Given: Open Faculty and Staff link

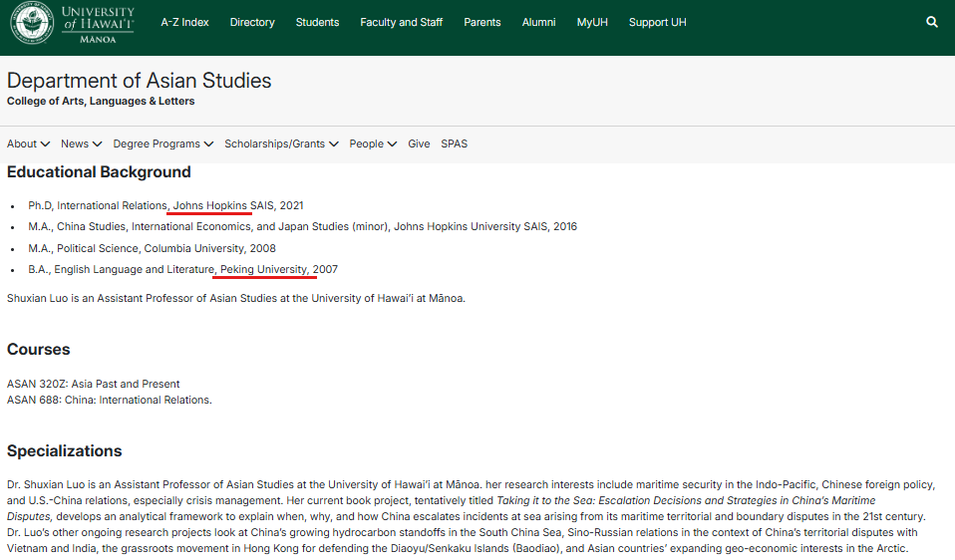Looking at the screenshot, I should (402, 23).
